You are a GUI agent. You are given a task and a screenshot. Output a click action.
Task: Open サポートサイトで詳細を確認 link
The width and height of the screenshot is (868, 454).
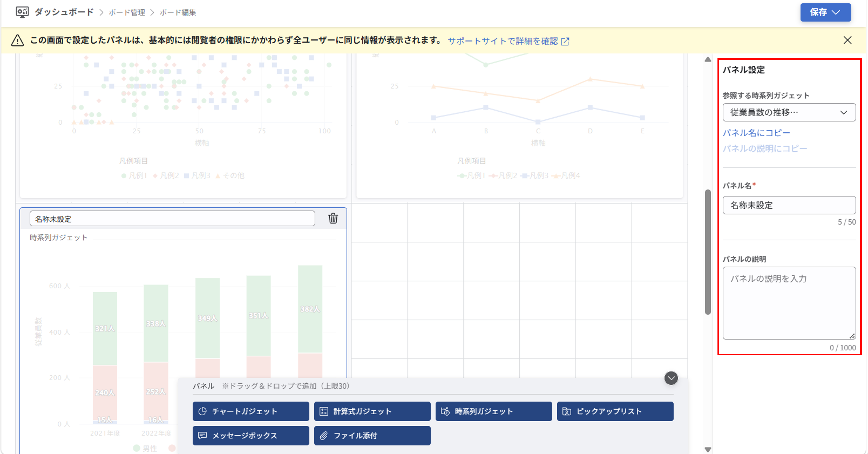tap(502, 41)
